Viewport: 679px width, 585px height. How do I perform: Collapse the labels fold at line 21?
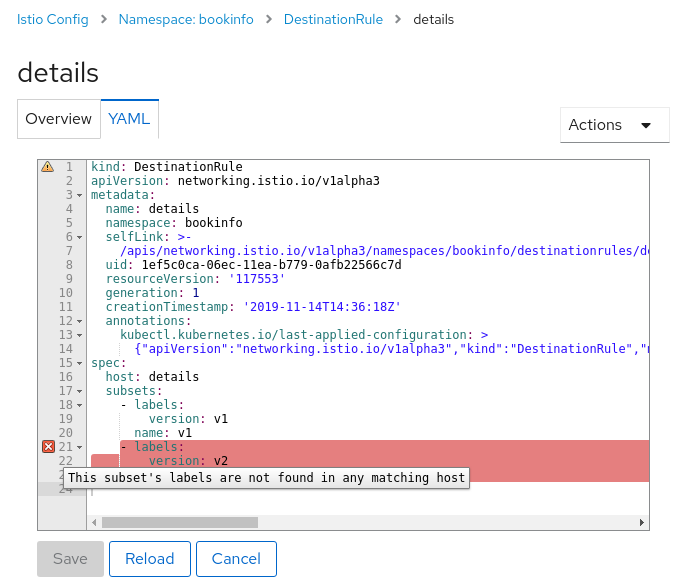[80, 447]
